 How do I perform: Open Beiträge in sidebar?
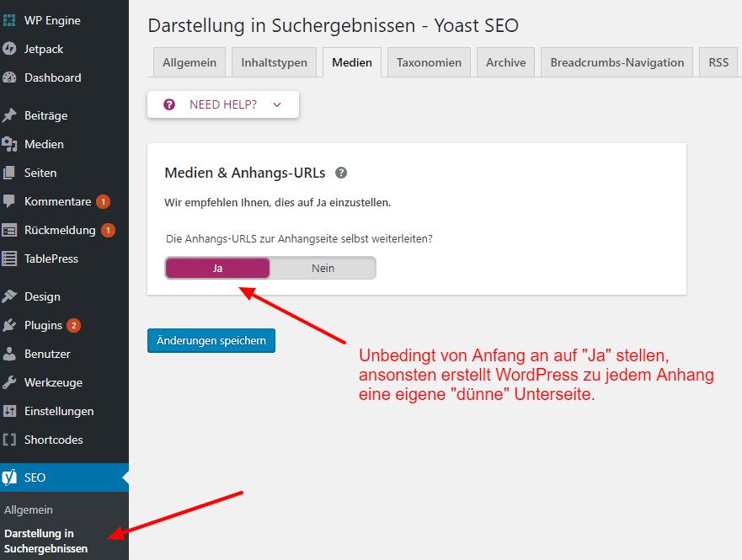[64, 115]
